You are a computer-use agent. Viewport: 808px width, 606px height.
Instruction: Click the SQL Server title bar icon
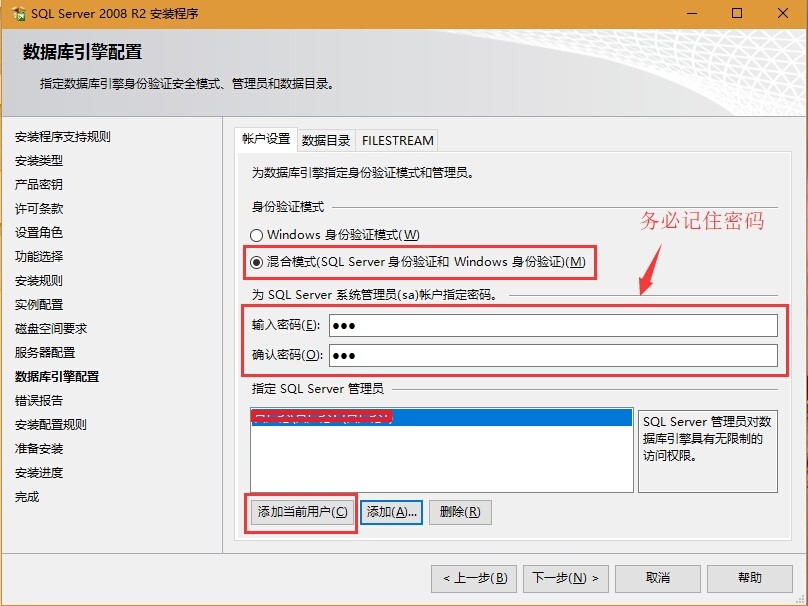pos(16,13)
